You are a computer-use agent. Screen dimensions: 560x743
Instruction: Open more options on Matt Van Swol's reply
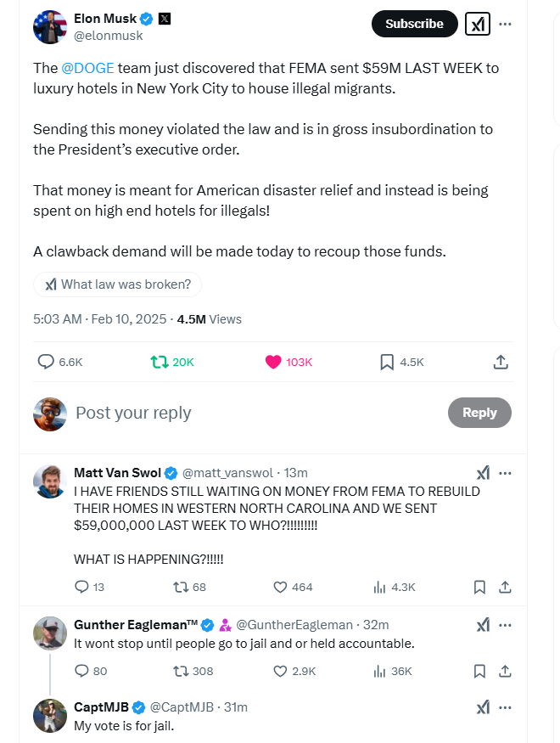pos(505,473)
